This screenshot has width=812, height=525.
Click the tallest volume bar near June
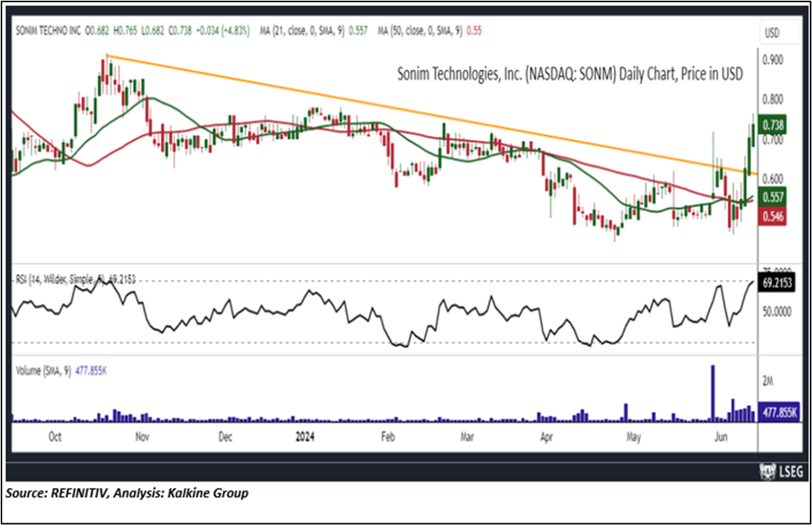click(713, 393)
